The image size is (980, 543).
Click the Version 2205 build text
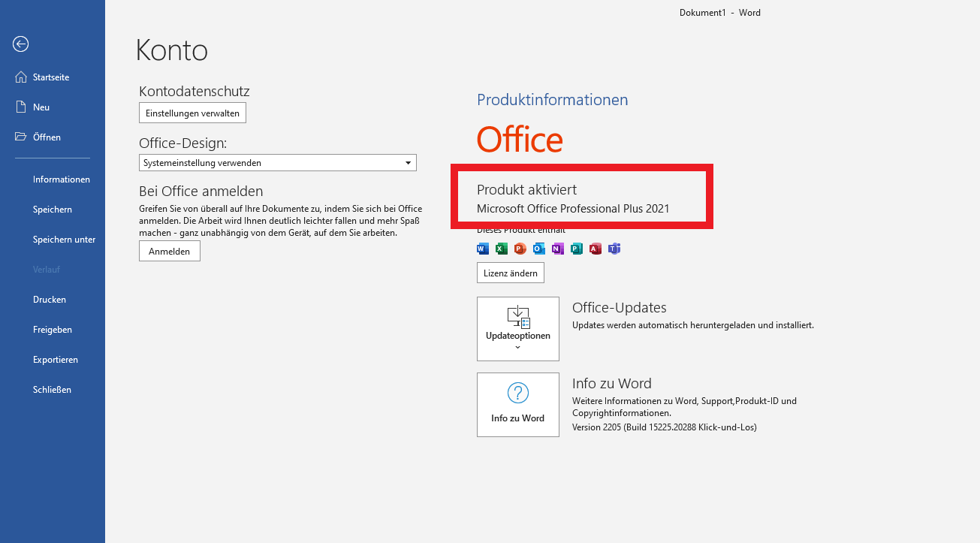[x=665, y=427]
